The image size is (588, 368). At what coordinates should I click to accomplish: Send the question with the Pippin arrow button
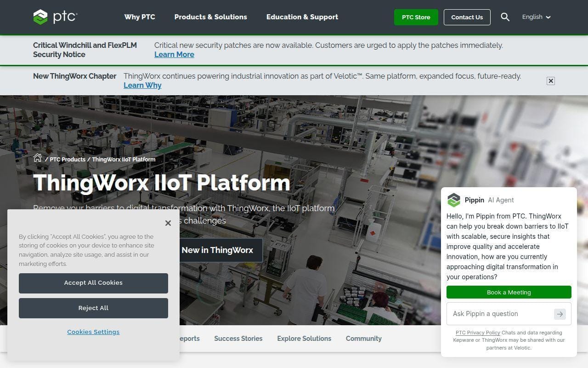[560, 314]
